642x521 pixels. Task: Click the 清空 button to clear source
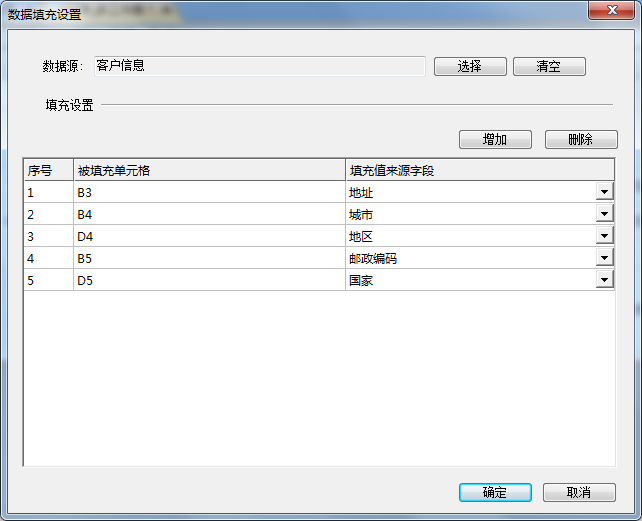(548, 66)
